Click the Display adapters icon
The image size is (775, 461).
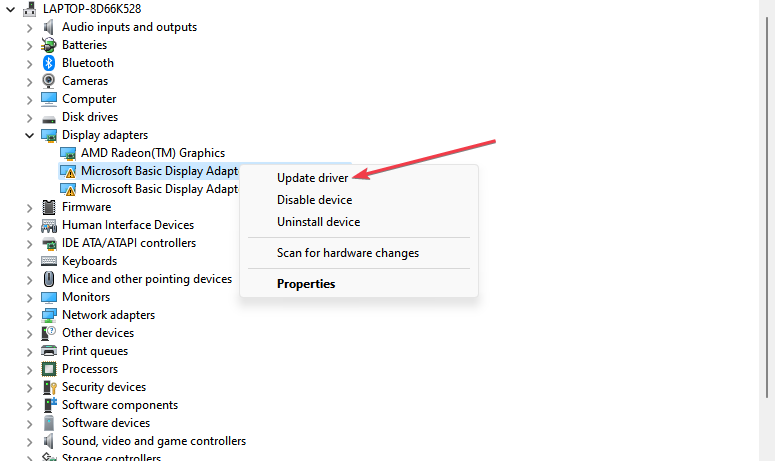pos(48,135)
